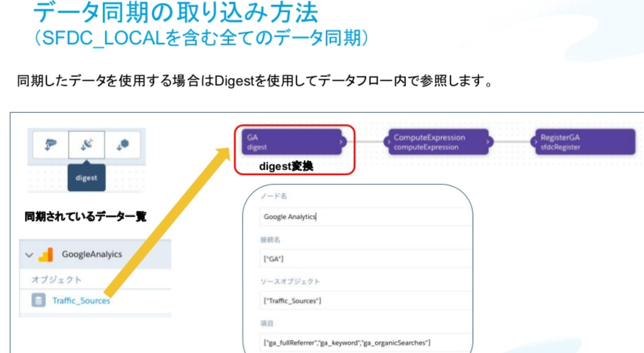Click the fields input listing ga_fullReferrer
This screenshot has width=644, height=353.
tap(365, 343)
